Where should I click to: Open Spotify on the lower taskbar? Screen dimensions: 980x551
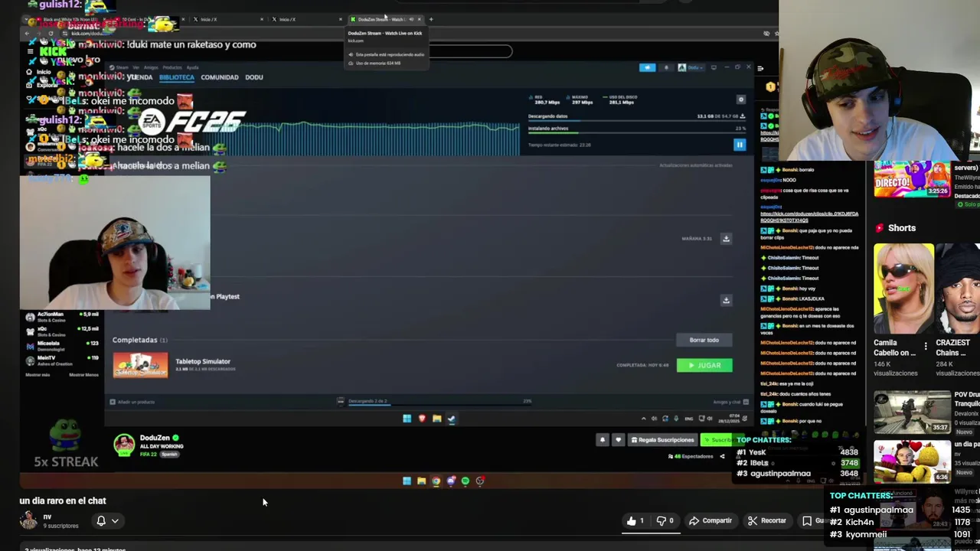(465, 481)
